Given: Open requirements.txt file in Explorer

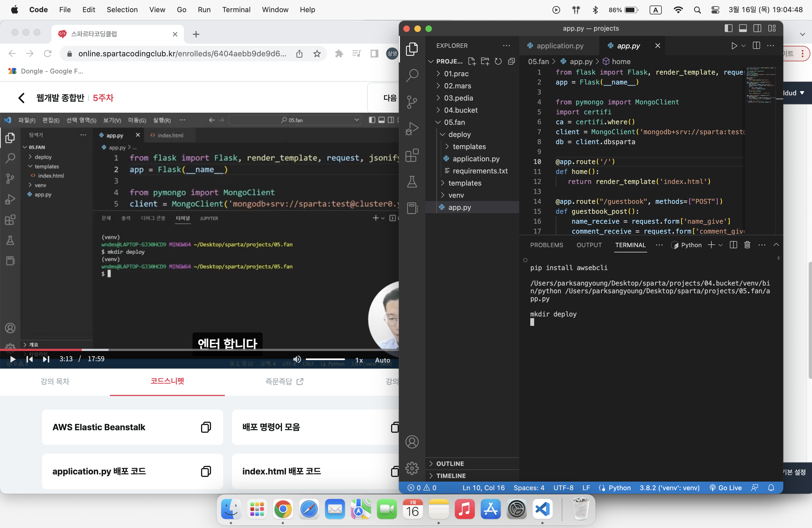Looking at the screenshot, I should [480, 171].
